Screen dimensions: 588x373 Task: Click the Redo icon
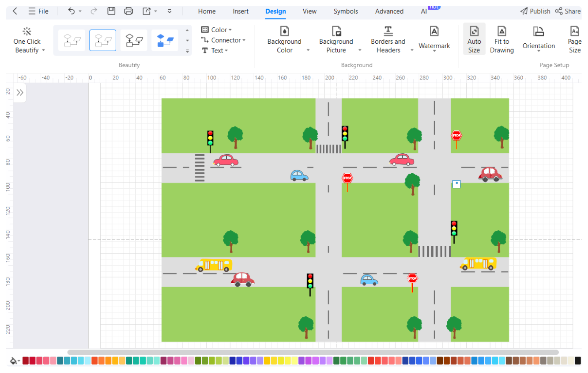(93, 11)
